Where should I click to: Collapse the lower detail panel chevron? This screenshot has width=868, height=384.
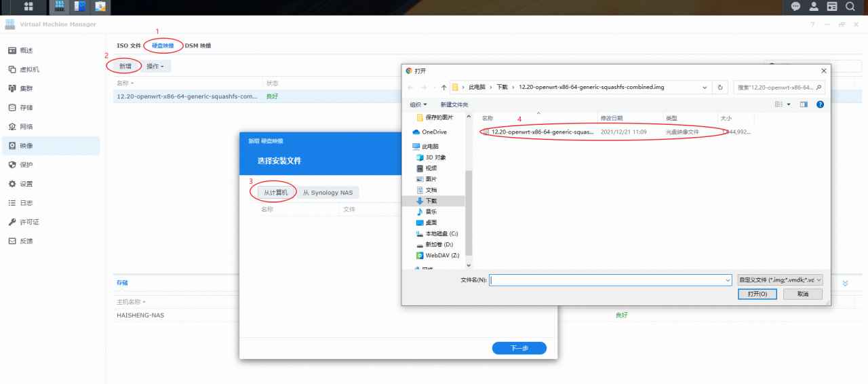[x=845, y=283]
